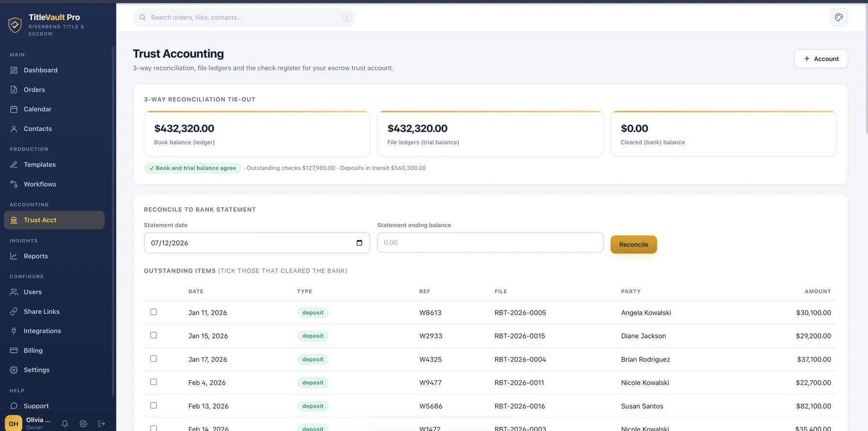Click the sign-out arrow icon
The width and height of the screenshot is (868, 431).
click(102, 424)
